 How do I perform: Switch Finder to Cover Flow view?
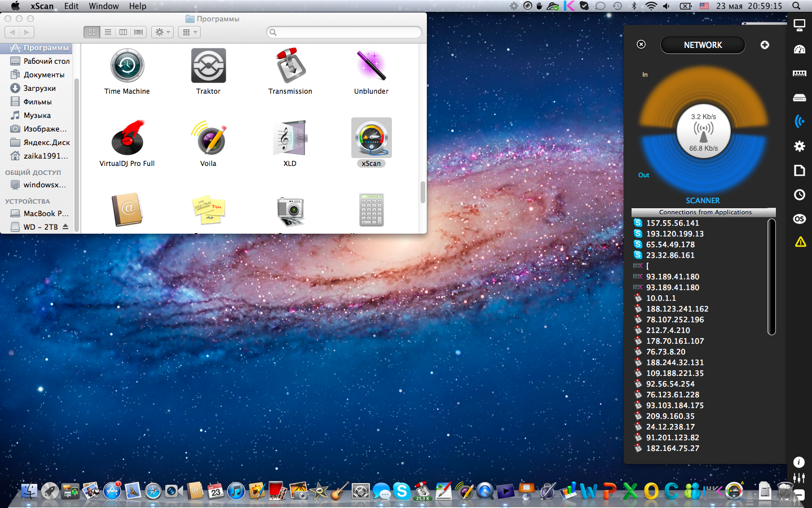[x=139, y=32]
